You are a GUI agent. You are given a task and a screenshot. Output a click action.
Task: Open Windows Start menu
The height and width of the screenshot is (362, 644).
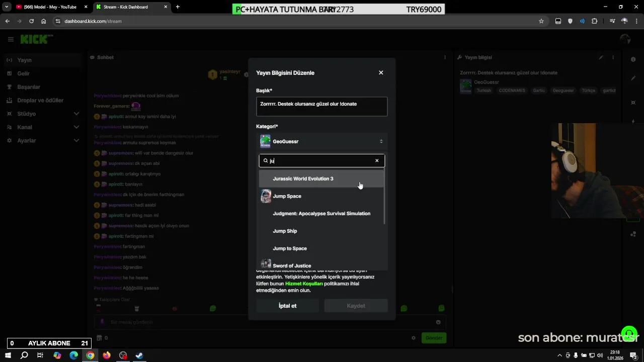pos(8,355)
